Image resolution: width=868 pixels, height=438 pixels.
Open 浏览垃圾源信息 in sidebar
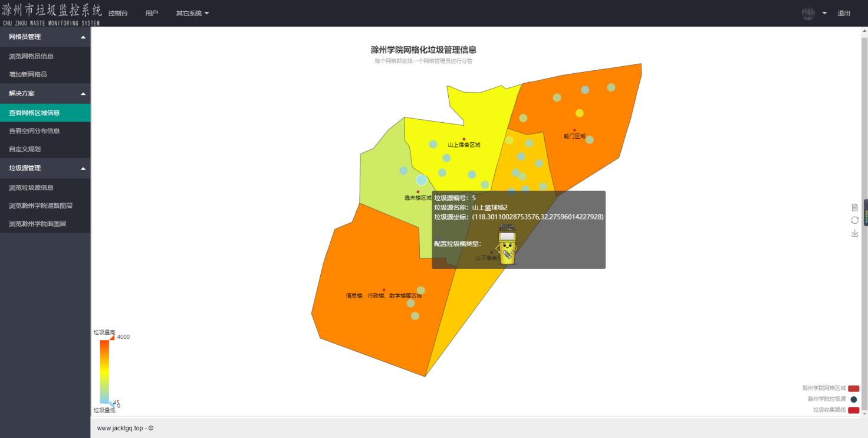tap(45, 188)
